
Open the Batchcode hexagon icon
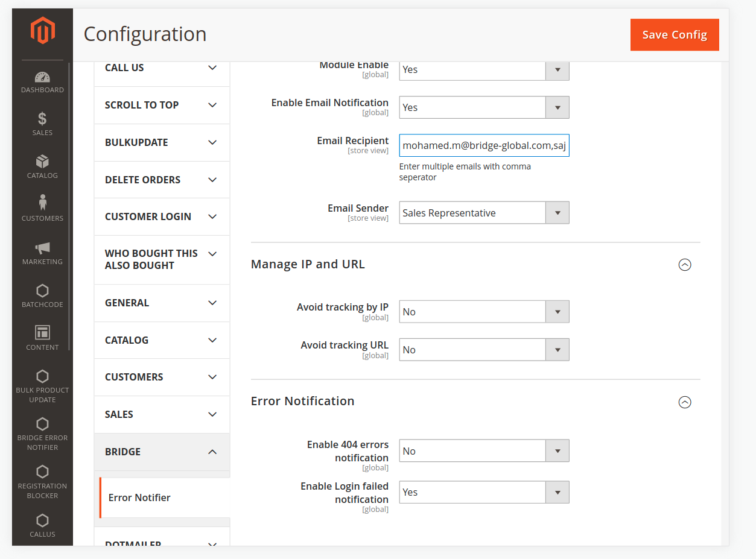coord(42,291)
